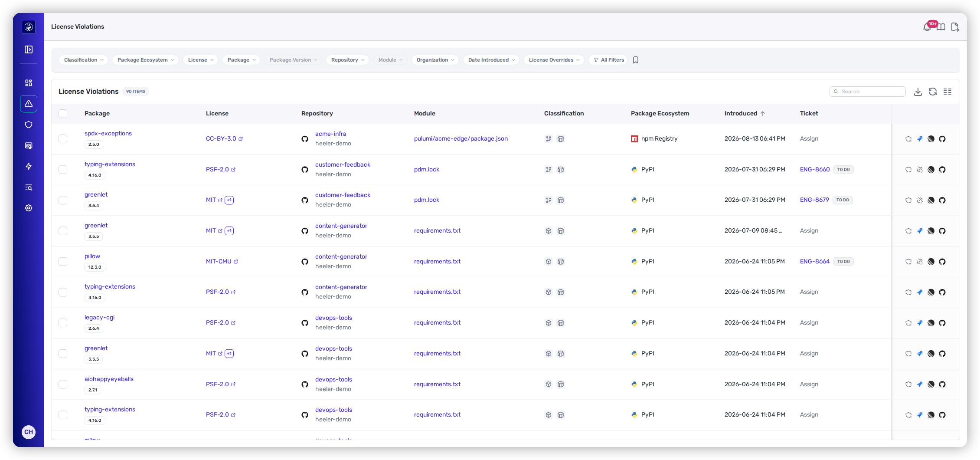Open the All Filters button

608,60
